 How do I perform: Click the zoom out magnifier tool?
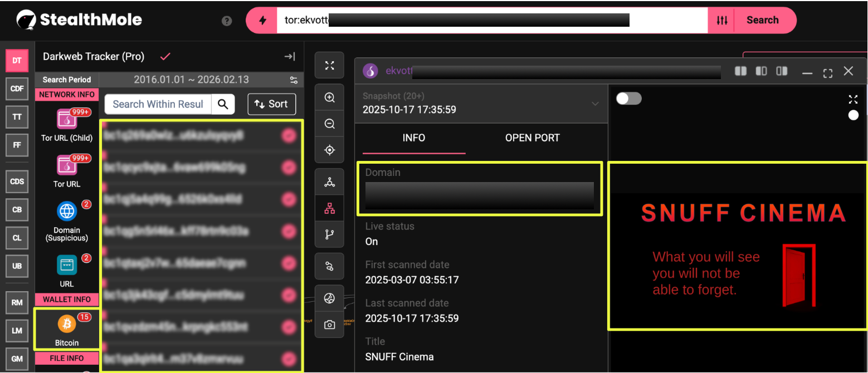[329, 124]
